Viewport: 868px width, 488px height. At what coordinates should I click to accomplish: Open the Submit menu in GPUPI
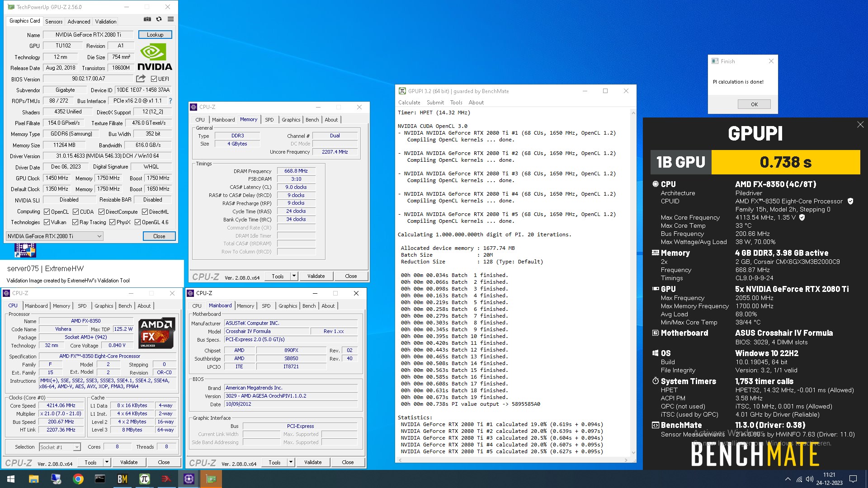[435, 103]
